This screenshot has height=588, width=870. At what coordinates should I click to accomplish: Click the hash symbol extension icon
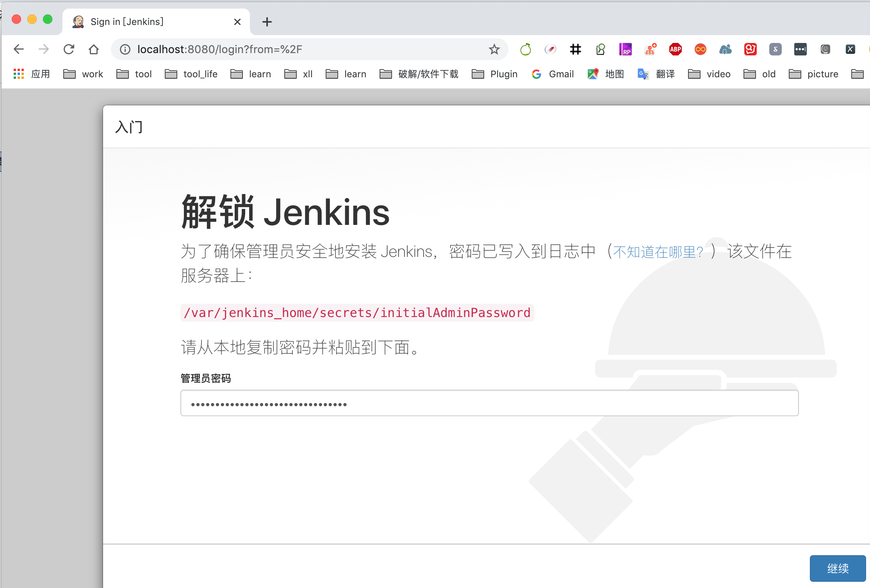(x=575, y=49)
